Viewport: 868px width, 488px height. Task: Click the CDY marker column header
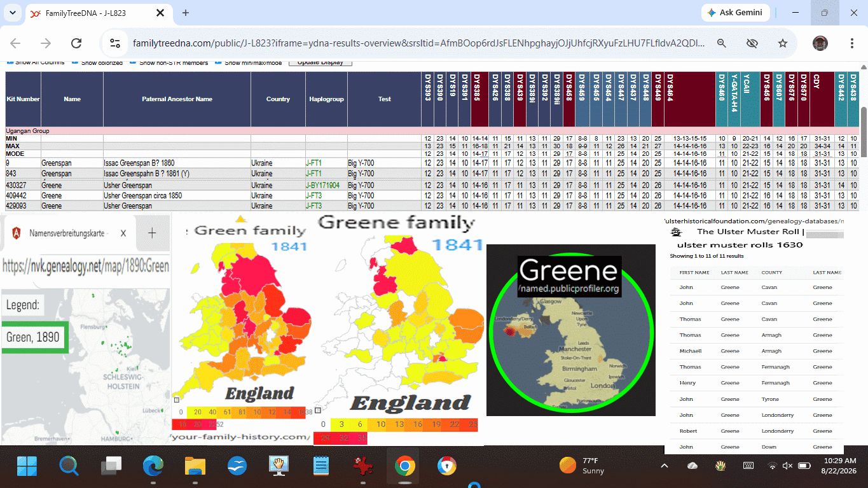pos(822,99)
